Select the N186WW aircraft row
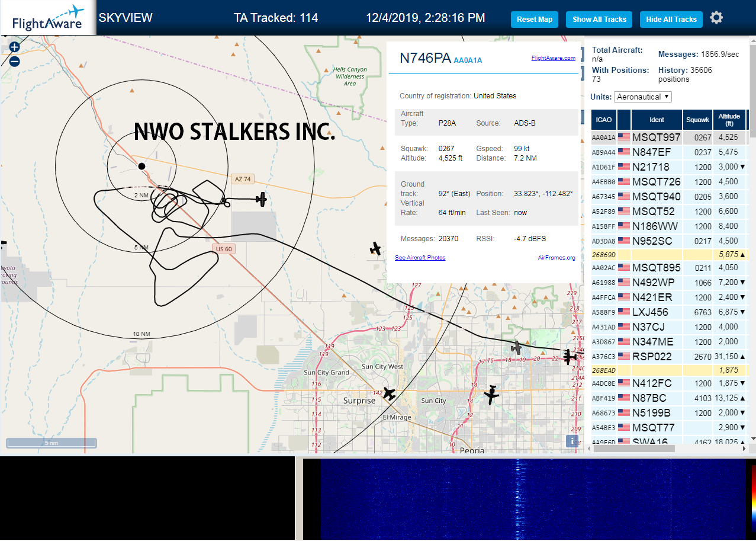The image size is (756, 541). pos(669,226)
